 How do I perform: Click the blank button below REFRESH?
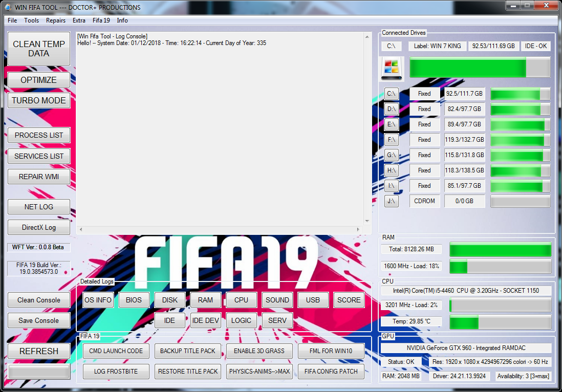point(39,372)
